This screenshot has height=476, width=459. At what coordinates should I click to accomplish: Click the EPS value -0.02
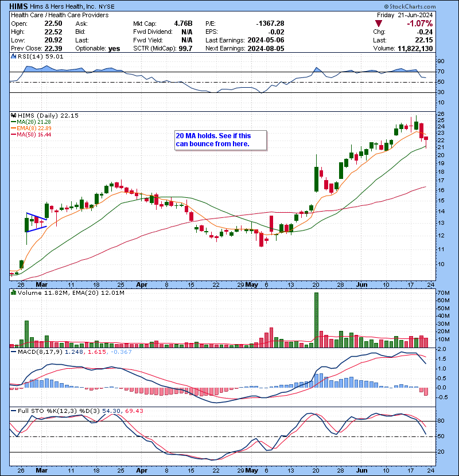(277, 32)
